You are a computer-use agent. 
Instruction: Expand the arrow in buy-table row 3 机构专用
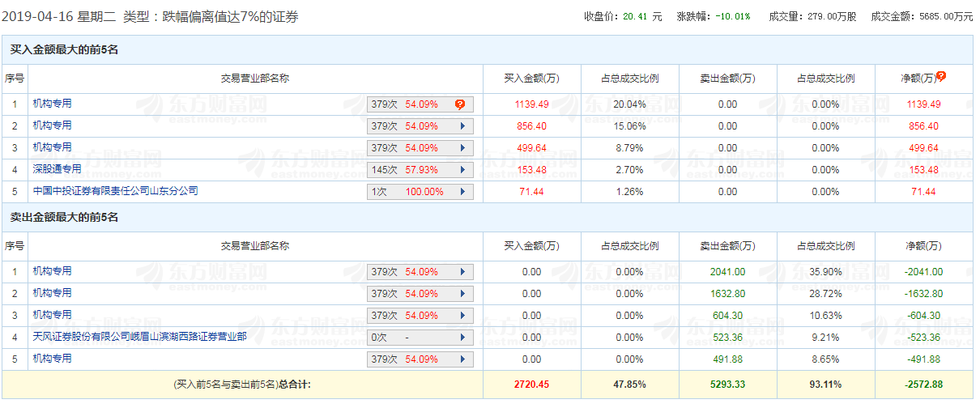[x=462, y=148]
